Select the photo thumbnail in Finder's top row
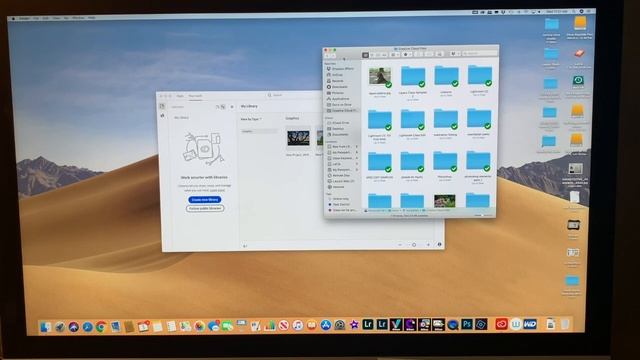Screen dimensions: 640x360 click(380, 76)
